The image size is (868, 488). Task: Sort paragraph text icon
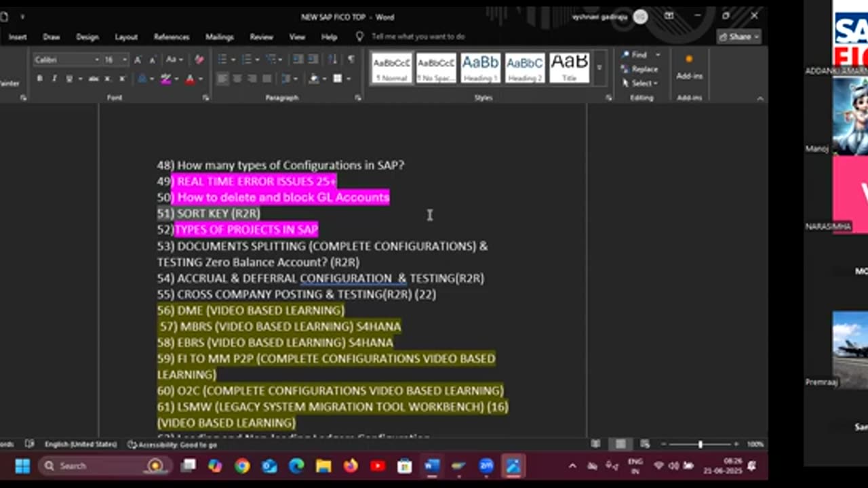[332, 60]
